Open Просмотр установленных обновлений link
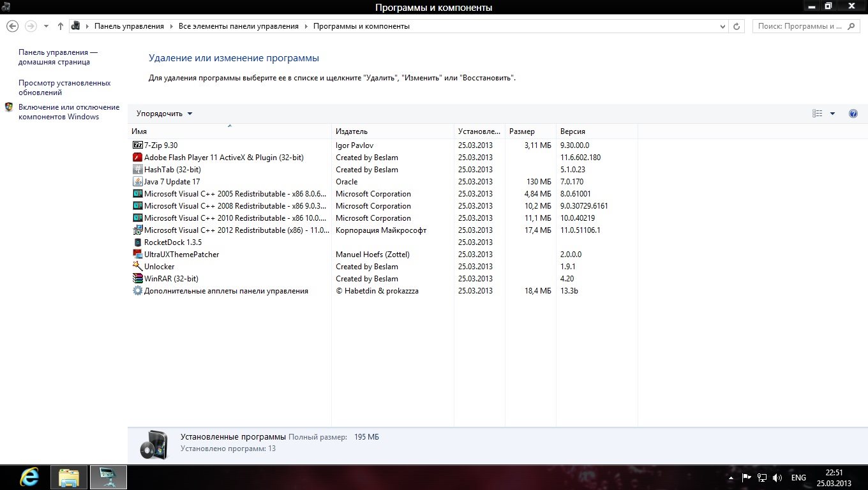868x490 pixels. pos(64,87)
